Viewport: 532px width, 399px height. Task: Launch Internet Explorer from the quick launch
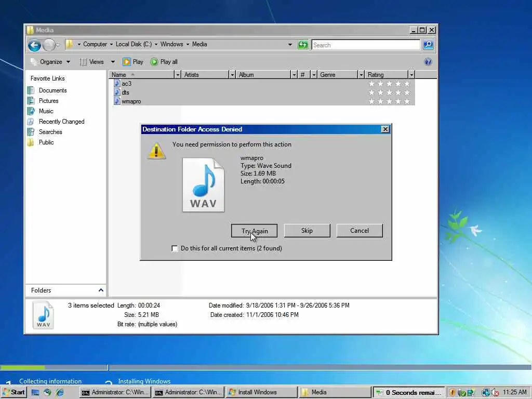[60, 392]
